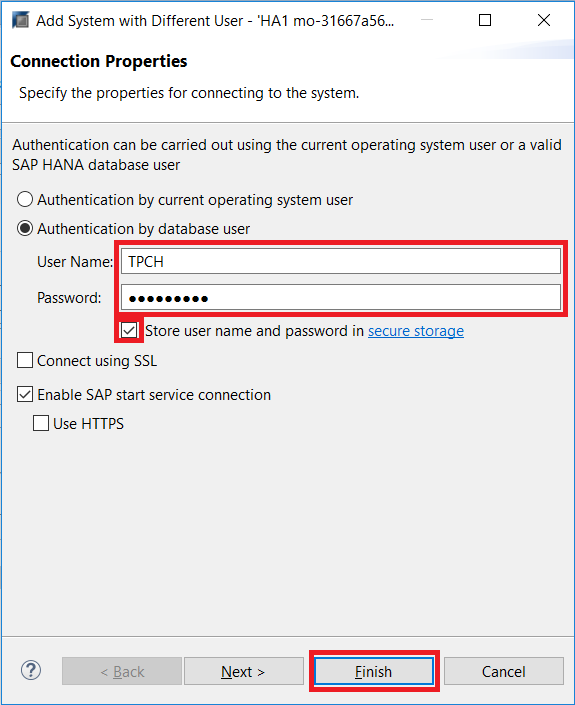Click the SAP HANA dialog title bar icon

[21, 20]
